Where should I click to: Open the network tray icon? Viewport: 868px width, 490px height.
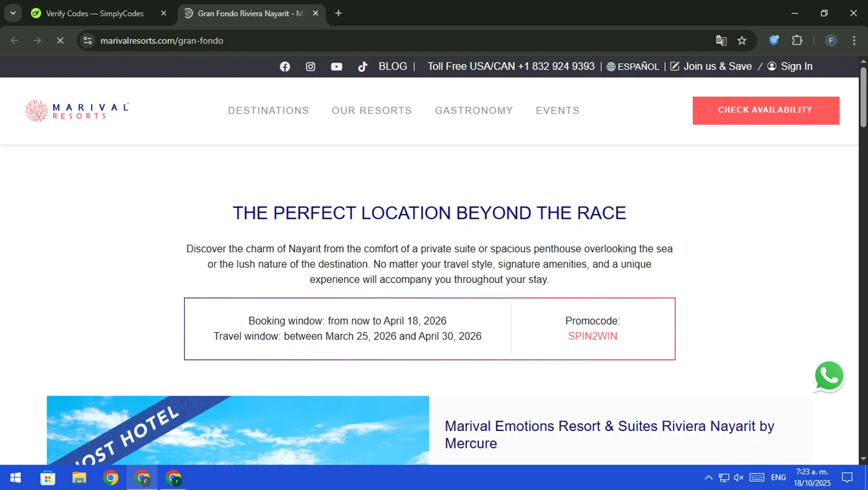point(724,478)
